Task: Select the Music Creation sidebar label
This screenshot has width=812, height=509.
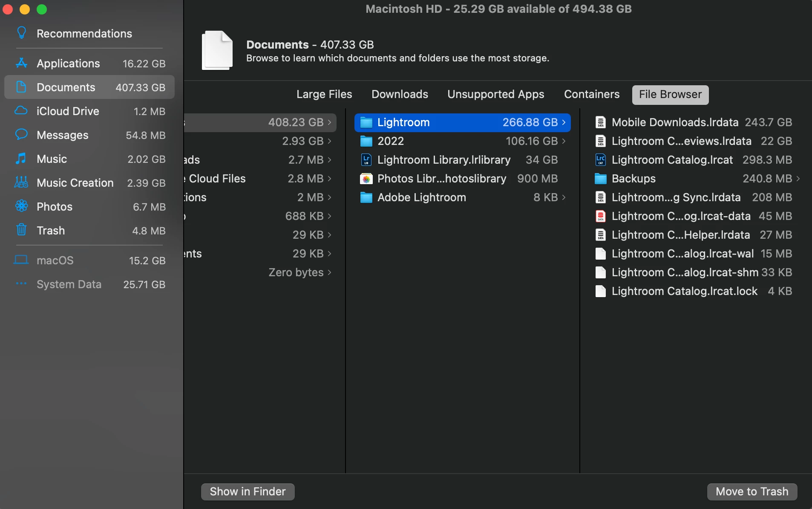Action: click(x=75, y=183)
